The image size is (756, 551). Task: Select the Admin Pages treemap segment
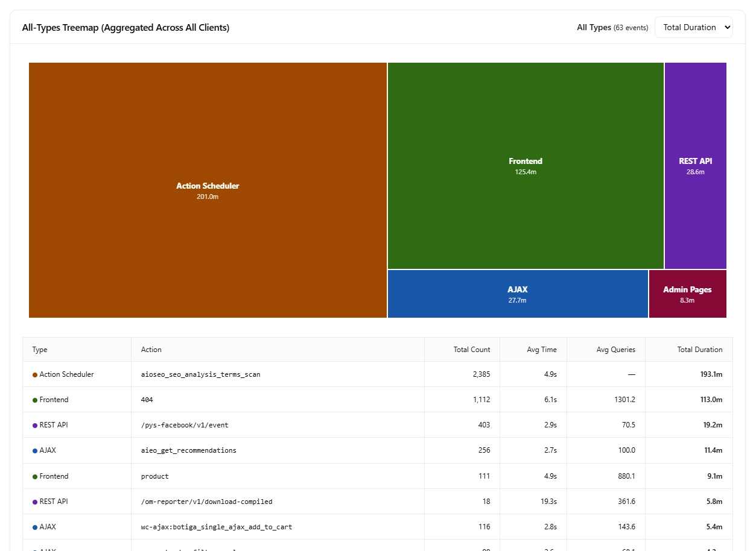pos(687,294)
